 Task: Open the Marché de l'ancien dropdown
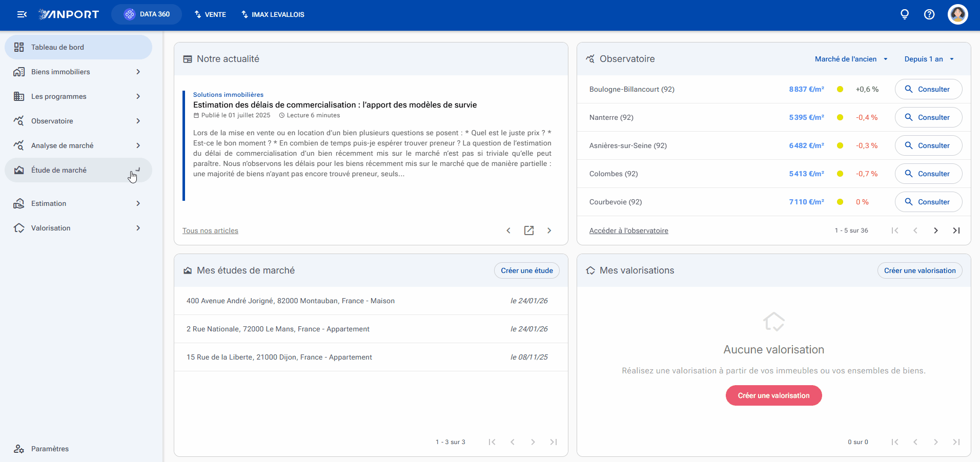coord(851,59)
